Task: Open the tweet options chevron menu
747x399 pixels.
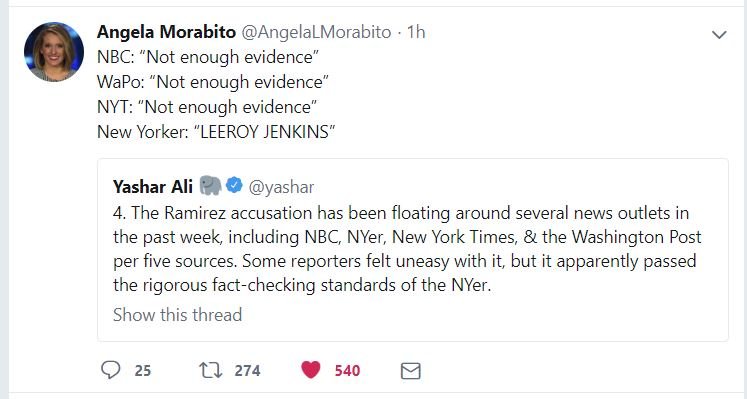Action: (x=719, y=34)
